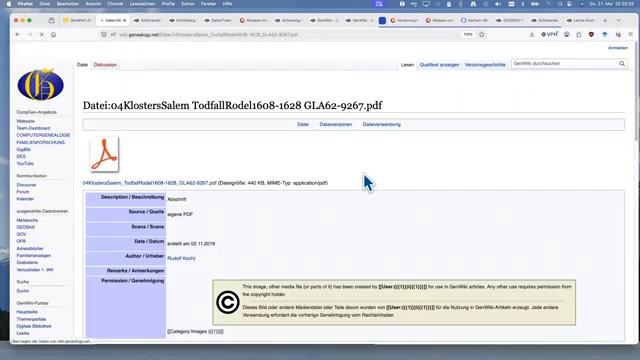
Task: Open a new tab with plus button
Action: tap(605, 20)
